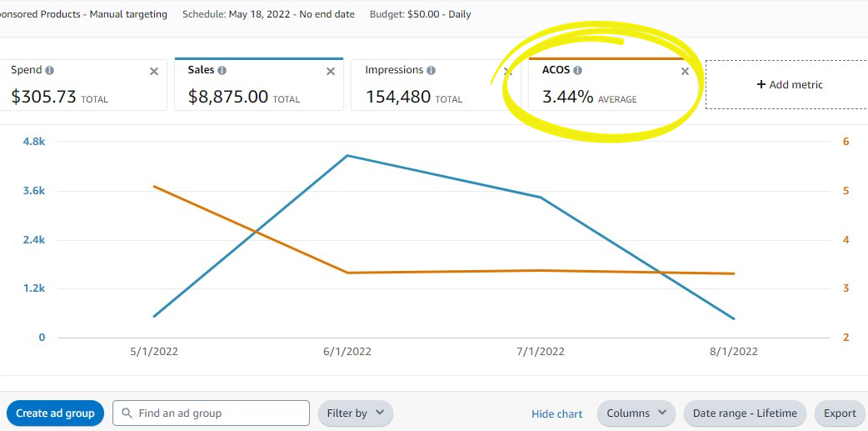Remove the Sales metric card
Viewport: 868px width, 431px height.
pyautogui.click(x=331, y=72)
